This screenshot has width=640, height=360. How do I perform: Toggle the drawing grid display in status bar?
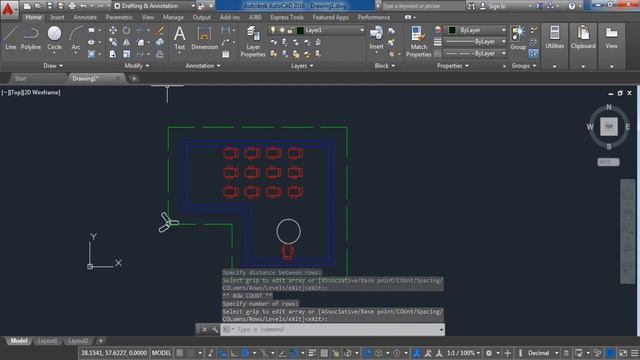[x=180, y=353]
